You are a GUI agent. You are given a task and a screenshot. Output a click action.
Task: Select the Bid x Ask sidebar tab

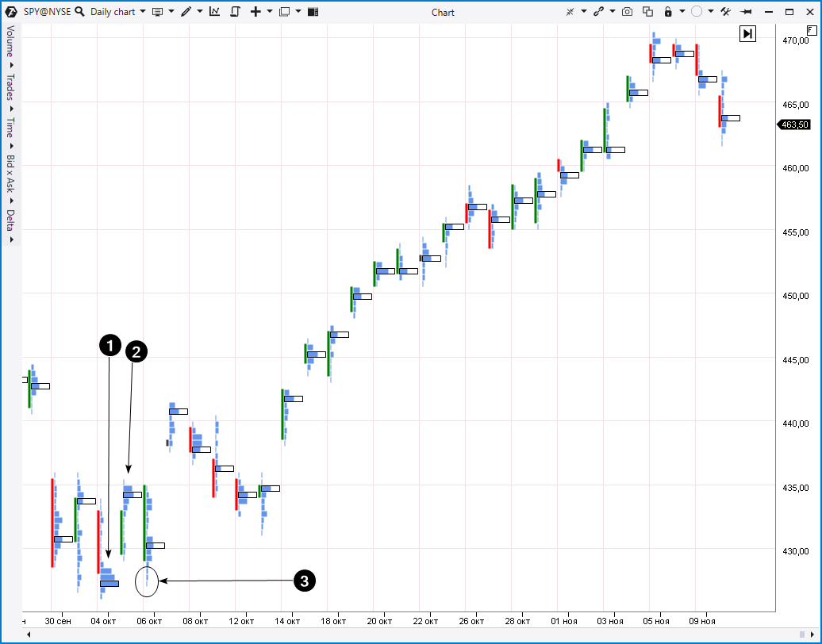pos(10,173)
